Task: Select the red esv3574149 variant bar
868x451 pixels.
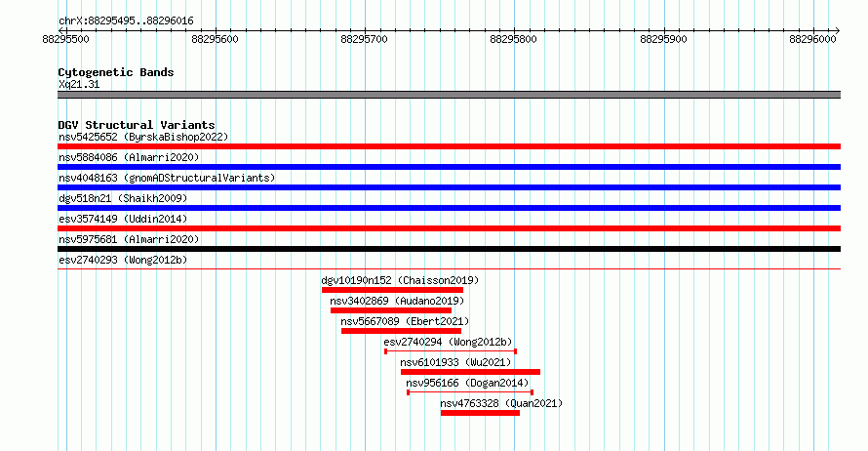Action: point(449,228)
